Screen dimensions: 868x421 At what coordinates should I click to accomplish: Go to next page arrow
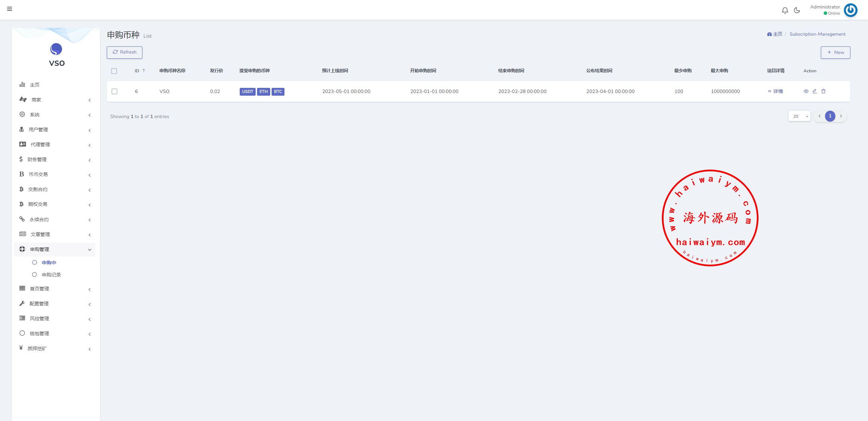841,116
